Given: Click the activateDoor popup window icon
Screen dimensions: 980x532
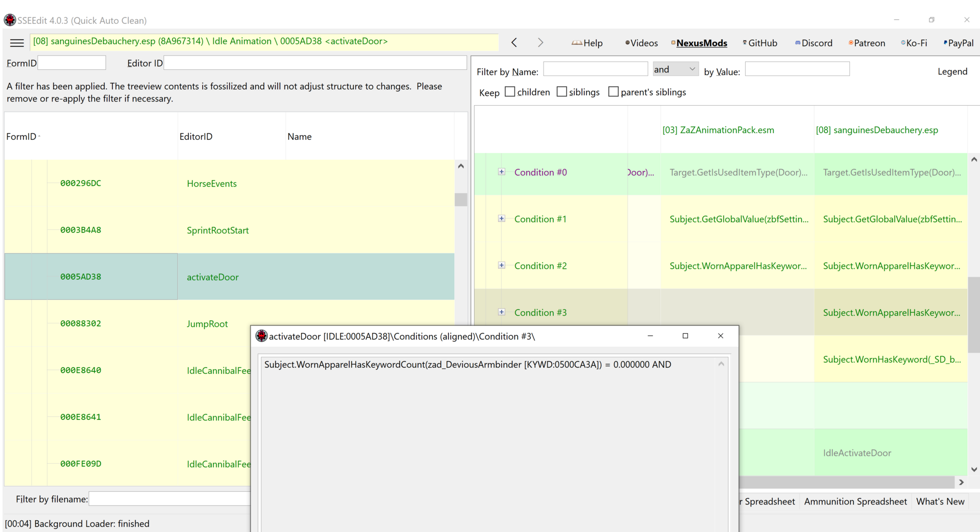Looking at the screenshot, I should pyautogui.click(x=261, y=336).
